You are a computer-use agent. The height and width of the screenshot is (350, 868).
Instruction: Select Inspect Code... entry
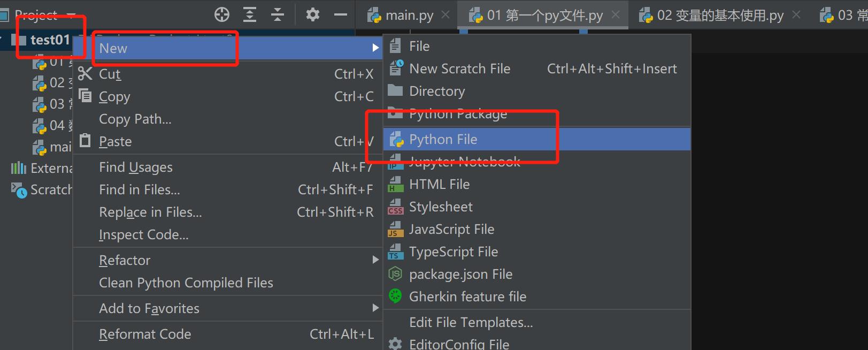point(228,234)
